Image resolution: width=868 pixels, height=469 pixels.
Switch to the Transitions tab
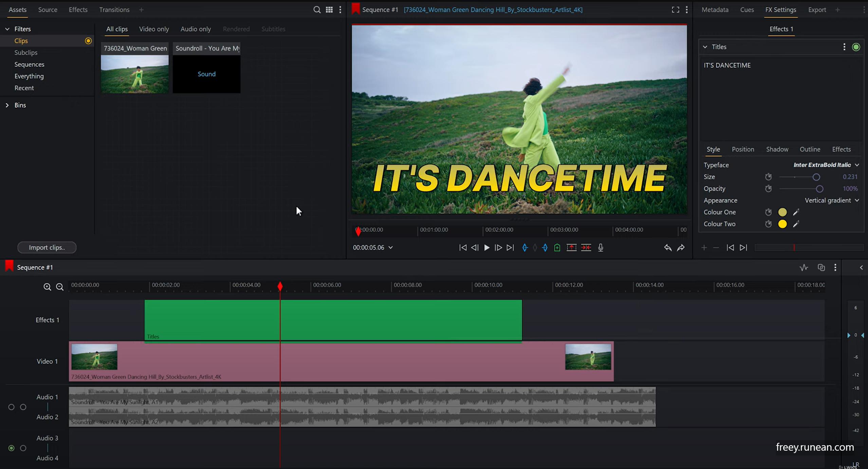pyautogui.click(x=114, y=10)
